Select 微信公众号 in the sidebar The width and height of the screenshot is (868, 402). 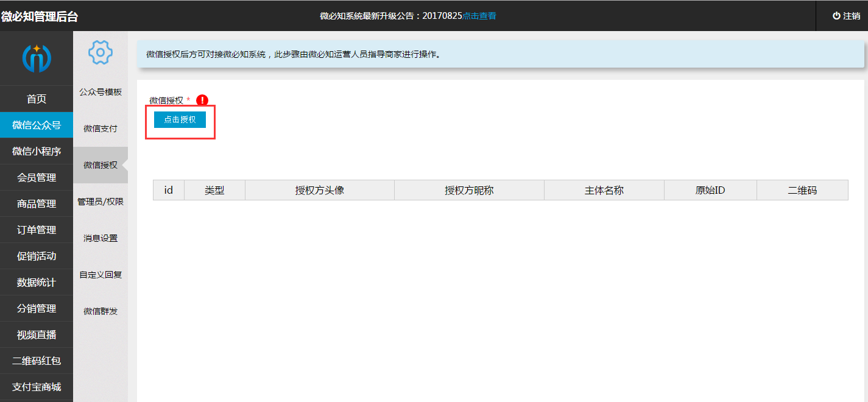37,125
